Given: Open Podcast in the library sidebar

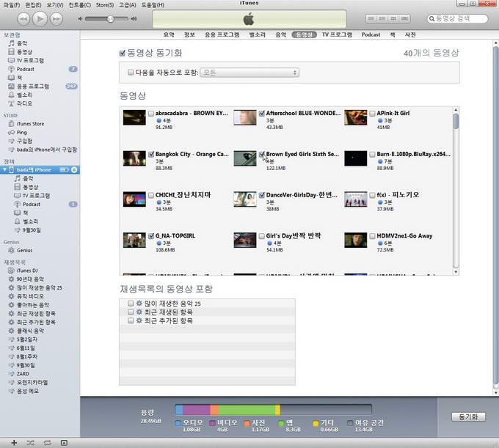Looking at the screenshot, I should coord(25,69).
